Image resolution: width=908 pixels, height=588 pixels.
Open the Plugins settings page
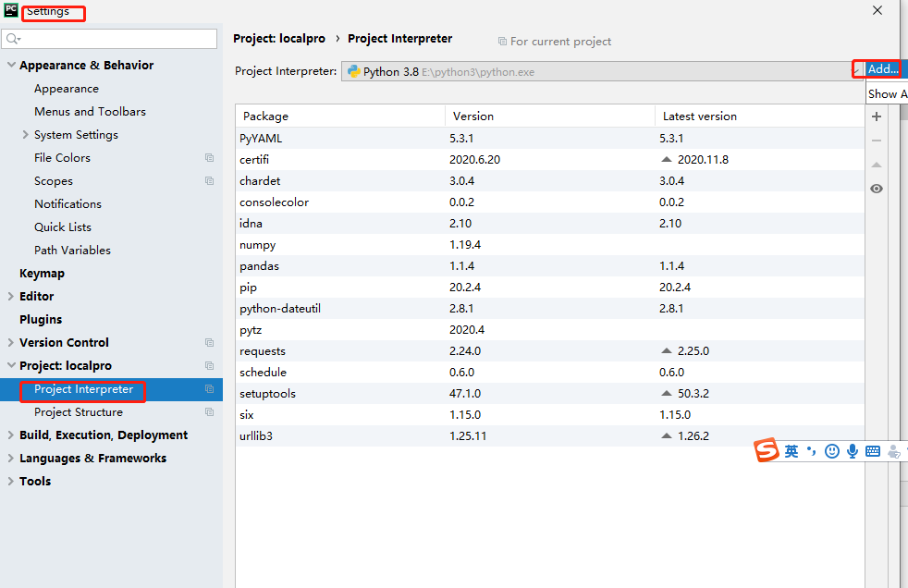click(x=41, y=320)
